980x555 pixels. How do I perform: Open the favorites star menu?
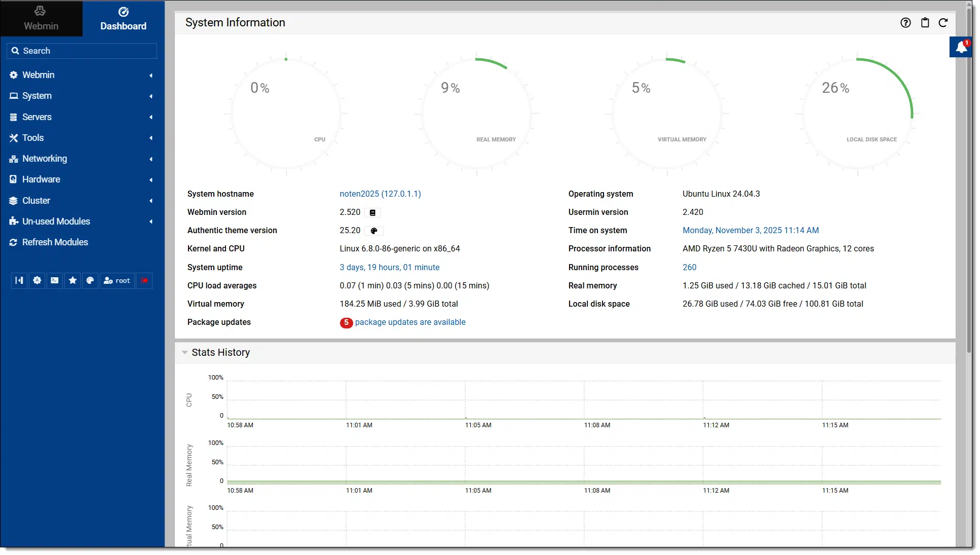[72, 280]
